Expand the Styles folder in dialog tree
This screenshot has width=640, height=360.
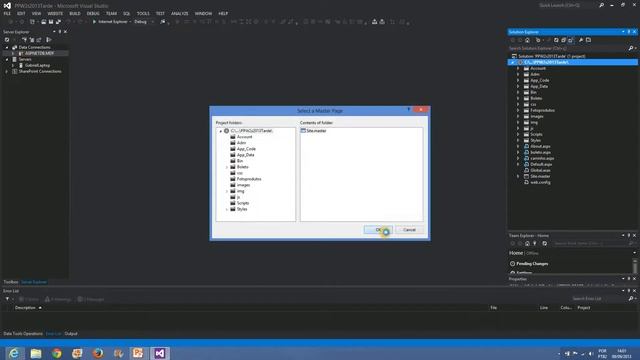227,209
